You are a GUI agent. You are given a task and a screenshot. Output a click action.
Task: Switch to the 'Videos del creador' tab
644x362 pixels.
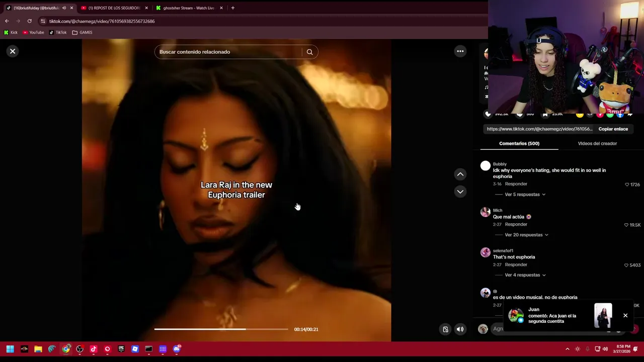point(597,144)
